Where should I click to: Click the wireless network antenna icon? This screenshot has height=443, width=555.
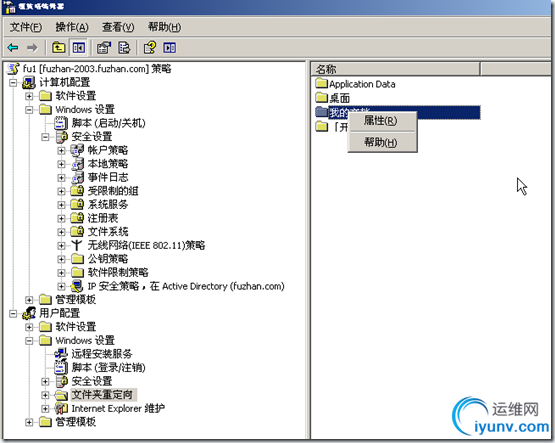[77, 245]
